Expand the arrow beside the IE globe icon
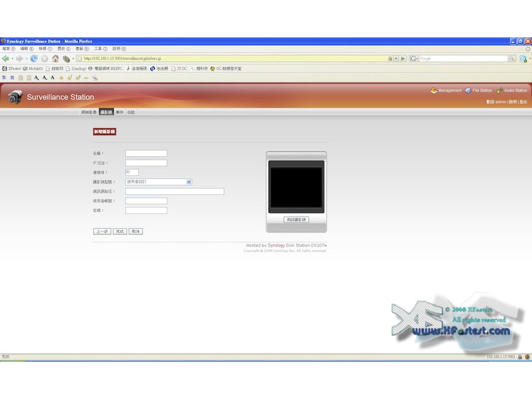532x399 pixels. (x=529, y=59)
